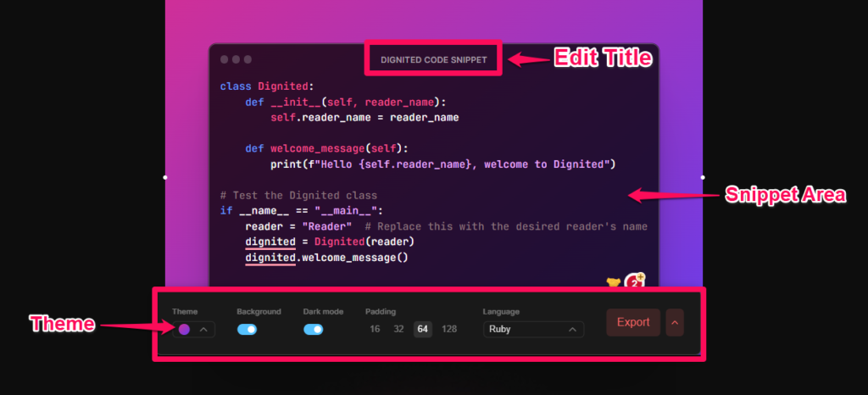868x395 pixels.
Task: Click the left resize handle dot of the frame
Action: coord(165,178)
